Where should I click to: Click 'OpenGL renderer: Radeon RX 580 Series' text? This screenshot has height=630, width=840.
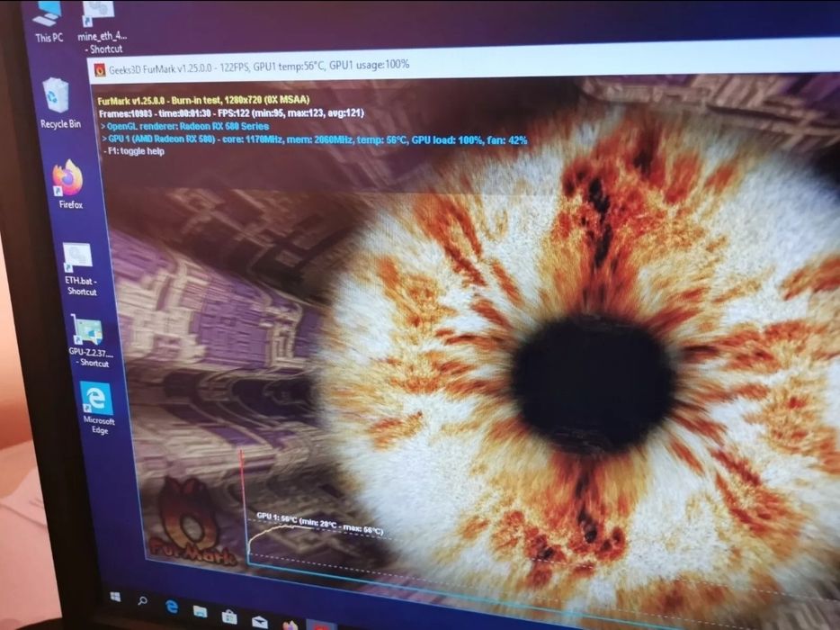185,127
